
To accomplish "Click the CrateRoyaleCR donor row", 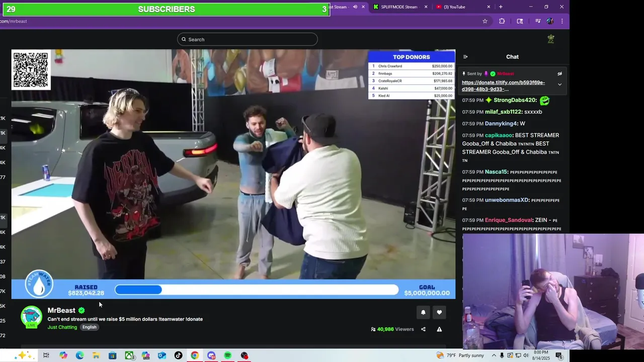I will point(412,81).
